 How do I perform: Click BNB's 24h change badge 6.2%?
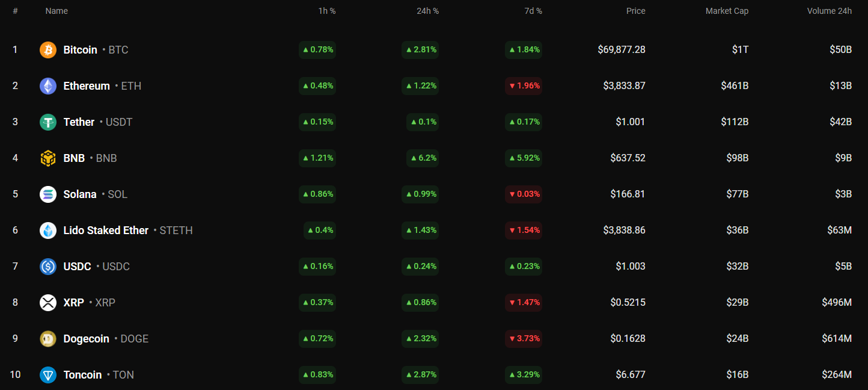pyautogui.click(x=423, y=158)
